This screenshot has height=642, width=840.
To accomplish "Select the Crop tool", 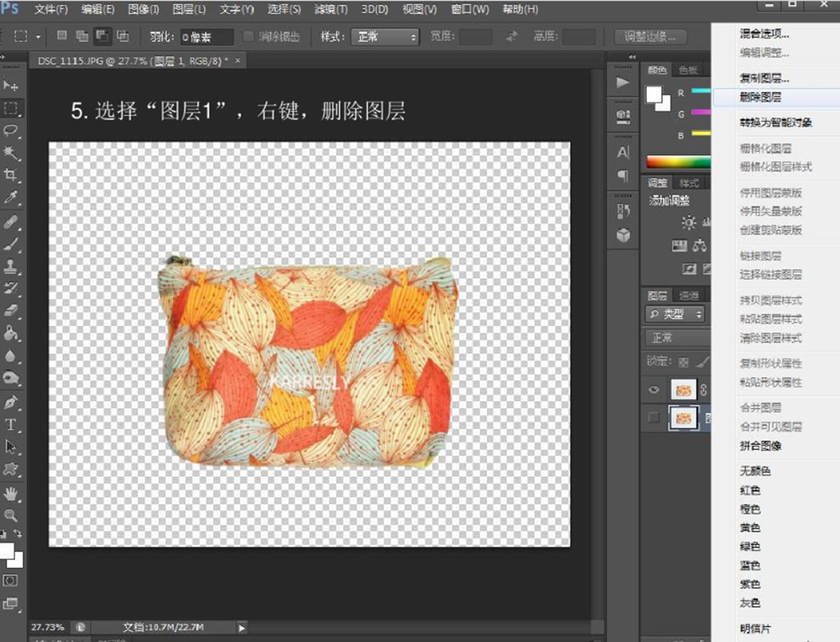I will [x=11, y=175].
